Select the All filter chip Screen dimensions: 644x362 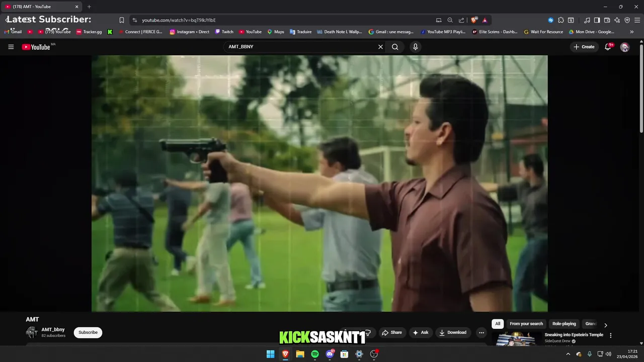tap(498, 324)
